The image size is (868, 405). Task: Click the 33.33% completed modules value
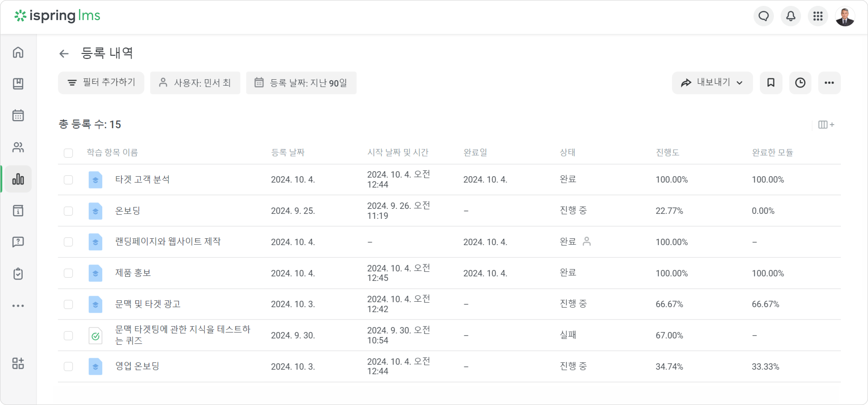point(766,367)
